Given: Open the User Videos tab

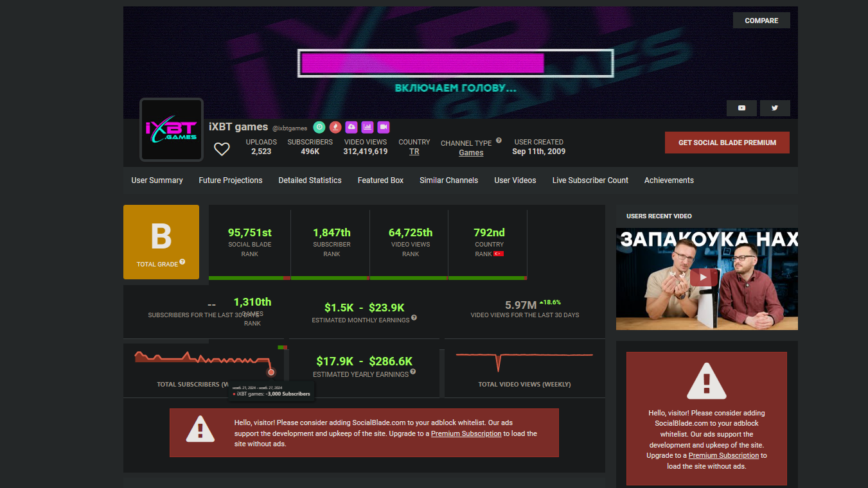Looking at the screenshot, I should [515, 180].
